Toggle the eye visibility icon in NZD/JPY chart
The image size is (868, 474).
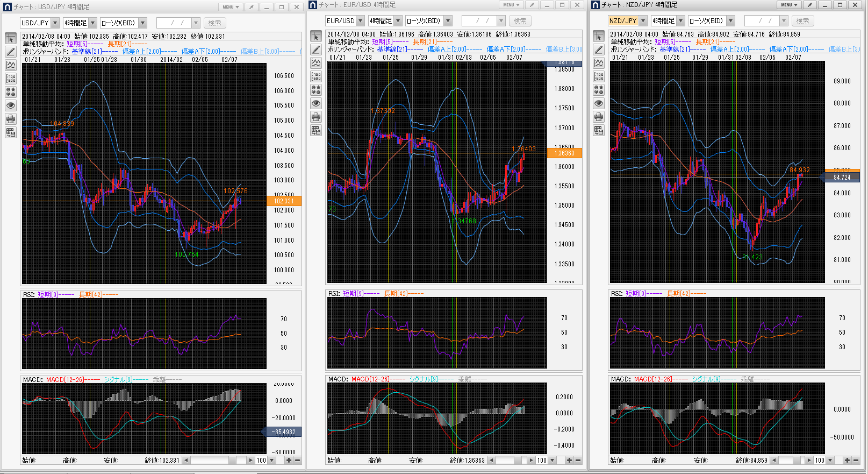[599, 103]
